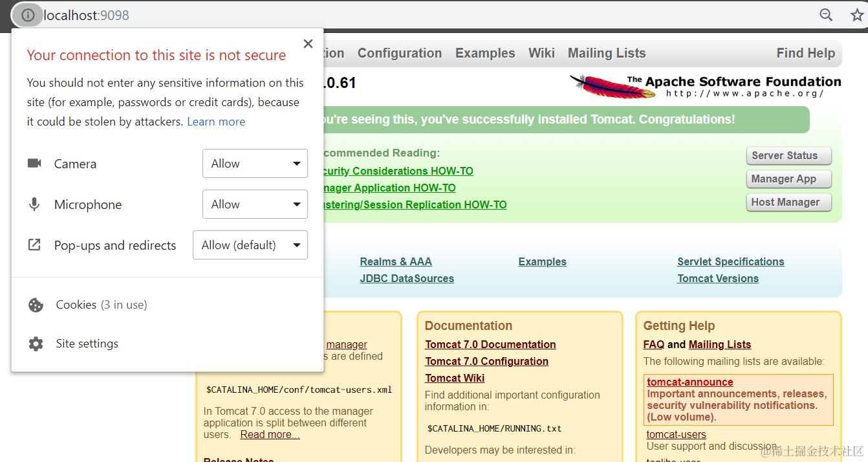The image size is (868, 462).
Task: Click the pop-ups and redirects icon
Action: click(x=34, y=245)
